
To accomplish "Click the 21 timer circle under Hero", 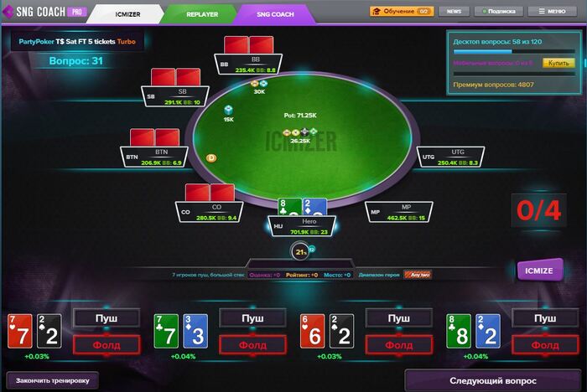I will tap(300, 252).
